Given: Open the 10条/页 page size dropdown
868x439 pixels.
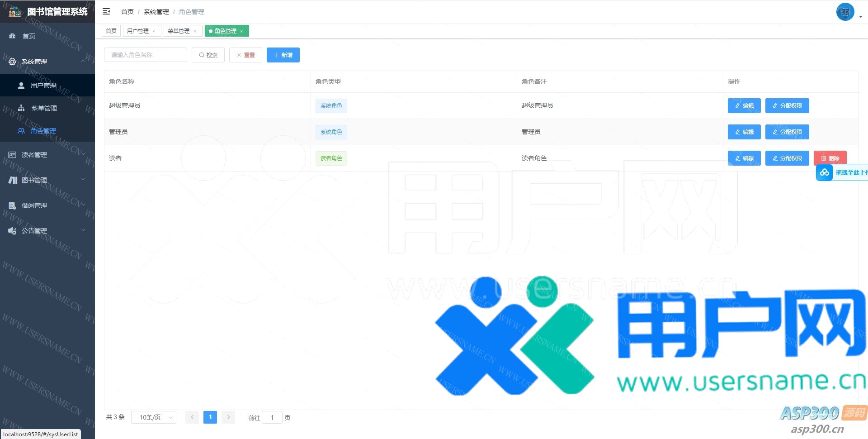Looking at the screenshot, I should pyautogui.click(x=154, y=417).
